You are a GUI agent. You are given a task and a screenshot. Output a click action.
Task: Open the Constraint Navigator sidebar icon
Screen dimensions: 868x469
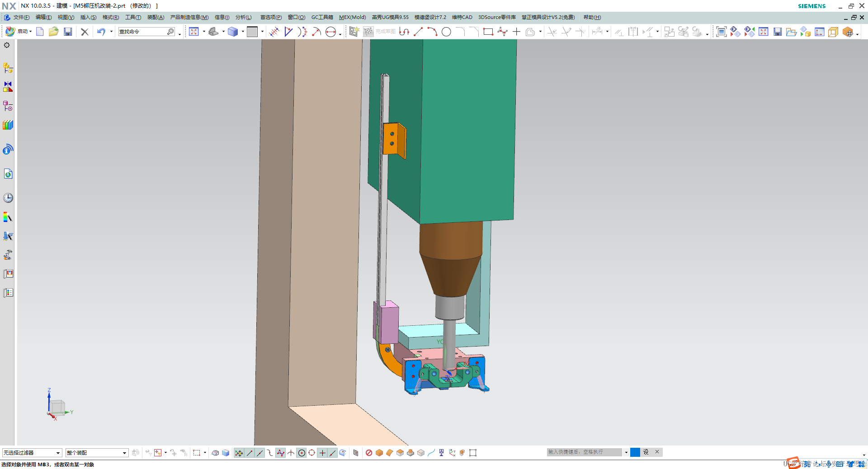tap(8, 87)
